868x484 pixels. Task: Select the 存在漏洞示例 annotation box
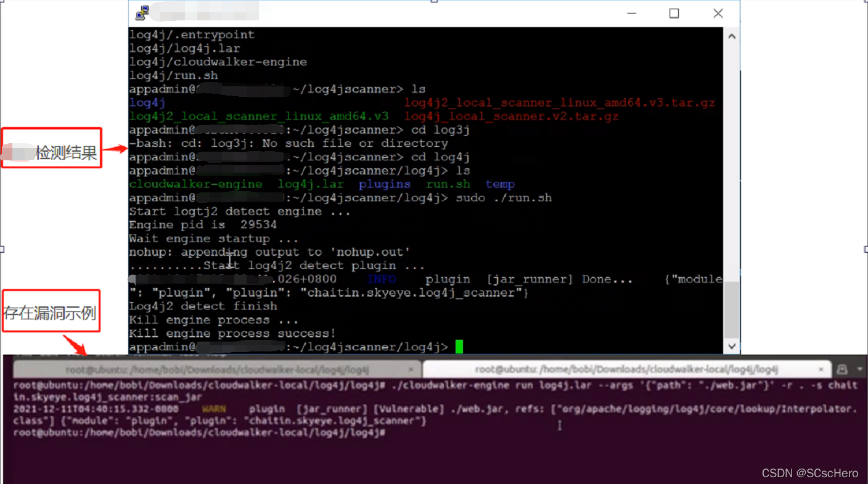[x=51, y=311]
